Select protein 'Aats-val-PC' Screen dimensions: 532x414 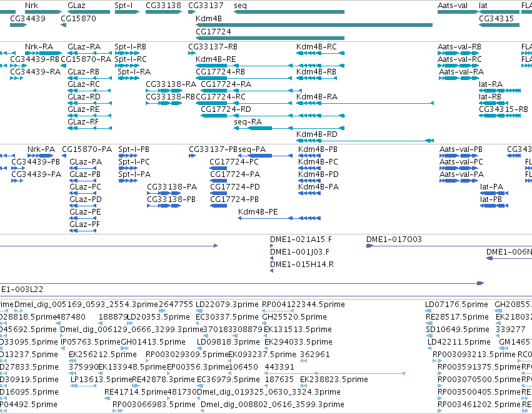461,162
